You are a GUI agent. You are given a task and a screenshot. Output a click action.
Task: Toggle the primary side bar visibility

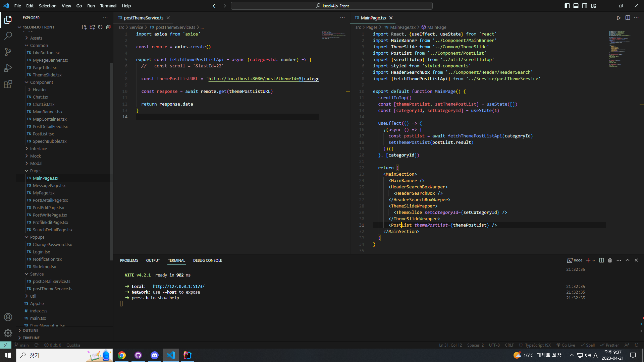567,6
